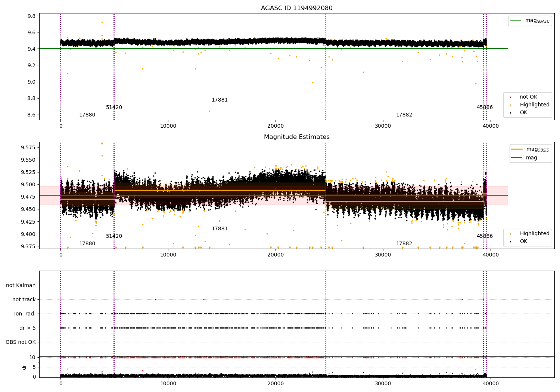Click OBSID label 45886 in top plot
The height and width of the screenshot is (392, 560).
coord(485,108)
